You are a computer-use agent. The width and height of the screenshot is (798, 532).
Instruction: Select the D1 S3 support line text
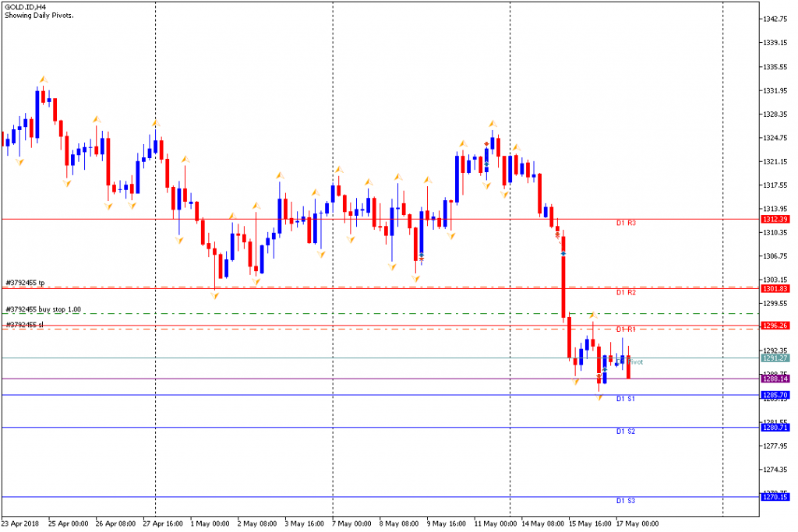(x=626, y=501)
